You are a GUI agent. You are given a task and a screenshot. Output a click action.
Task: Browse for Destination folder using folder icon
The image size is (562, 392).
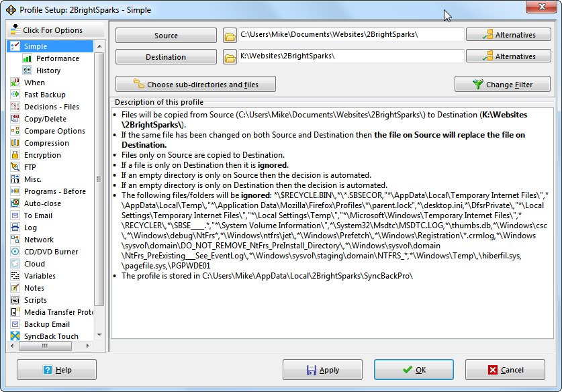(x=230, y=57)
